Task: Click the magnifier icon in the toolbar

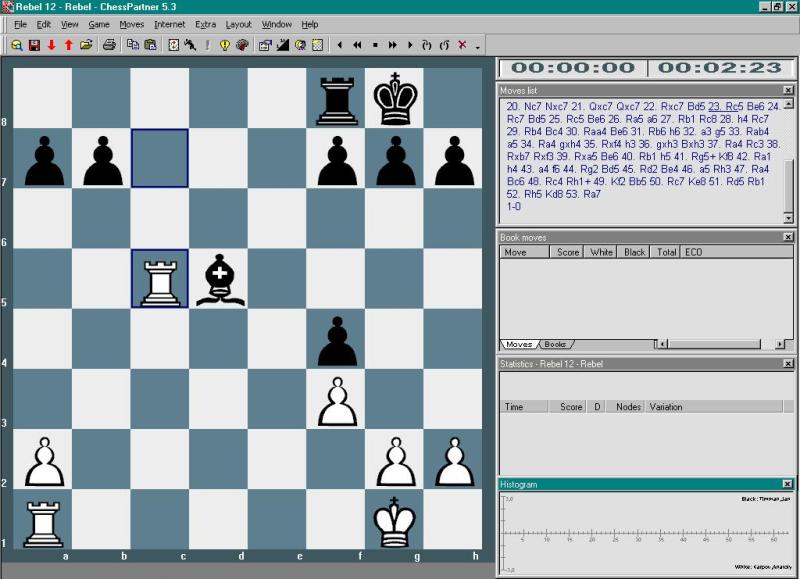Action: point(17,45)
